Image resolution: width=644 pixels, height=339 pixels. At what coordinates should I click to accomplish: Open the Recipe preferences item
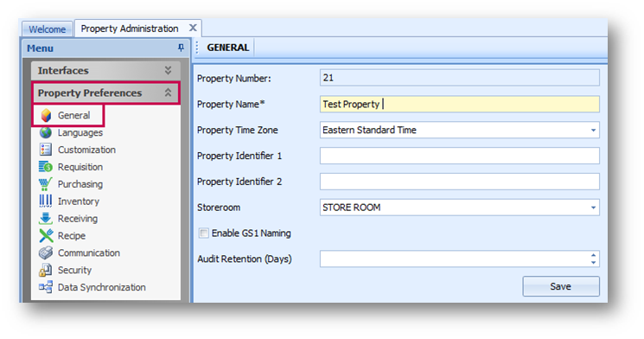(x=72, y=236)
